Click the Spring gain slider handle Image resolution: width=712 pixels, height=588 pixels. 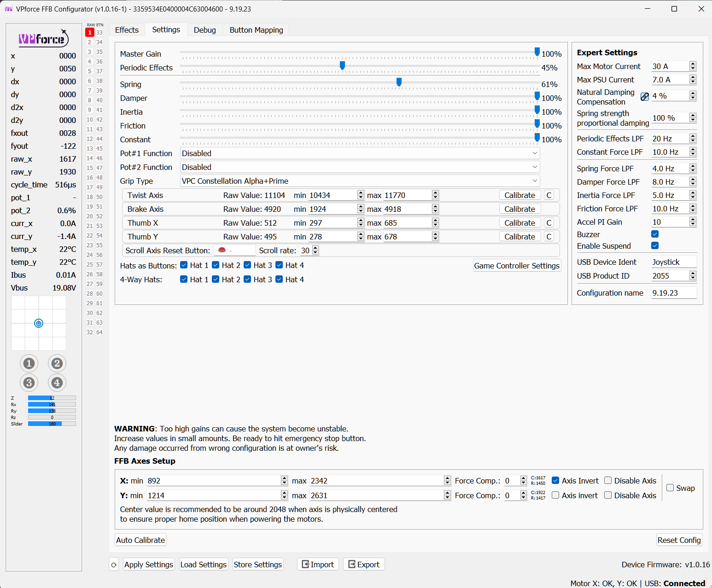[x=399, y=82]
